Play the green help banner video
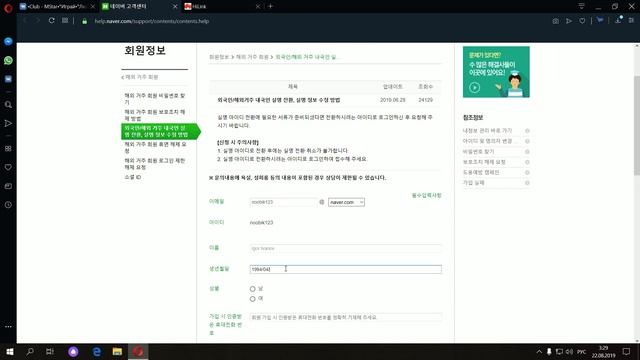 (474, 87)
